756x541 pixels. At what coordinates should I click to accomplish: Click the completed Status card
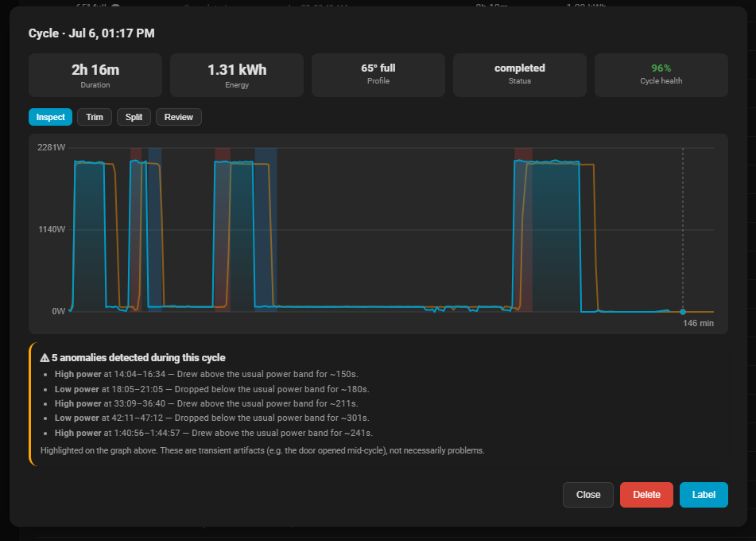pyautogui.click(x=520, y=76)
